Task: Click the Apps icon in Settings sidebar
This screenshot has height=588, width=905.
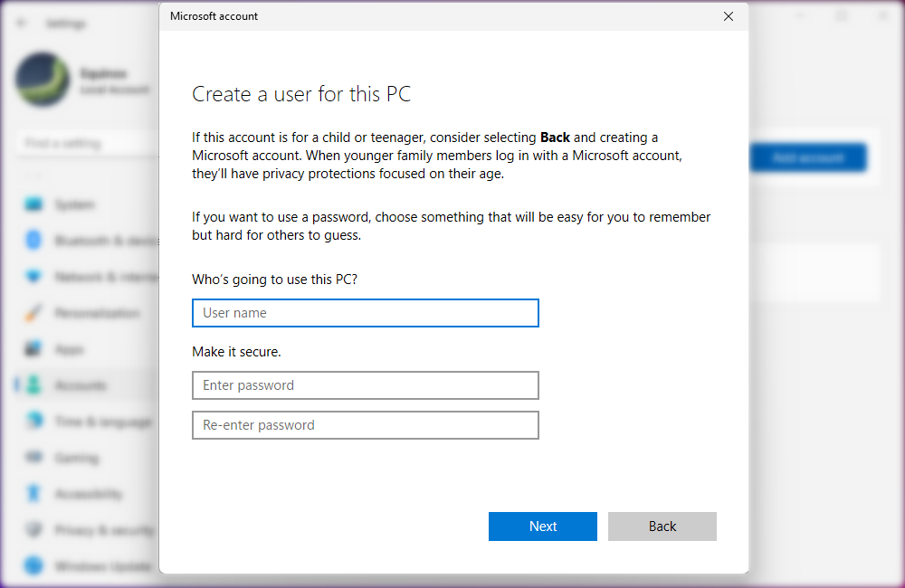Action: pyautogui.click(x=33, y=349)
